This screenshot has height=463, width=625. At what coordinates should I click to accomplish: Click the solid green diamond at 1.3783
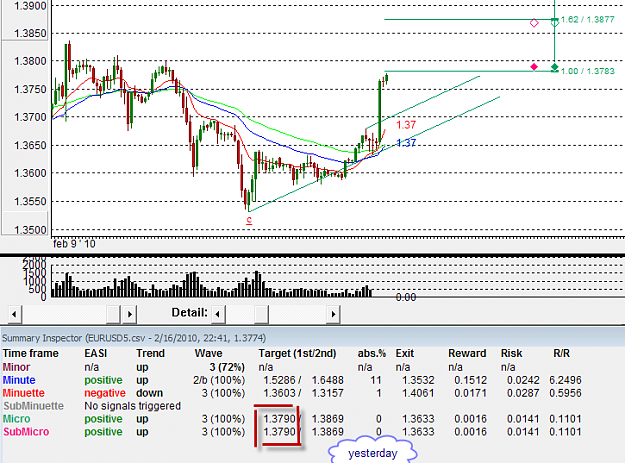[554, 67]
